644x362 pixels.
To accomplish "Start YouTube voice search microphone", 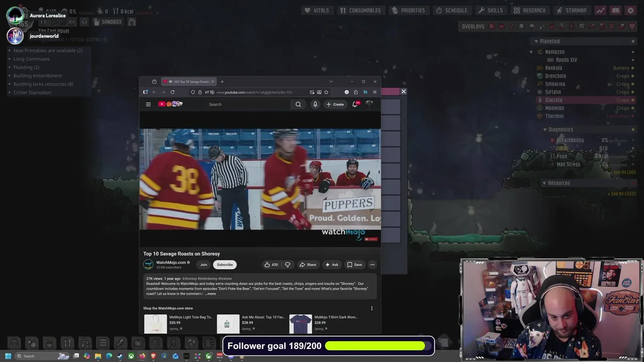I will coord(315,105).
